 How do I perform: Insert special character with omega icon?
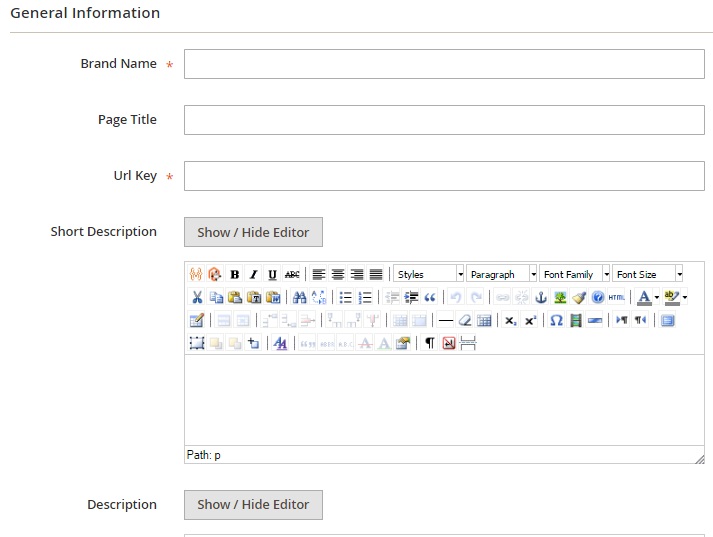point(557,320)
